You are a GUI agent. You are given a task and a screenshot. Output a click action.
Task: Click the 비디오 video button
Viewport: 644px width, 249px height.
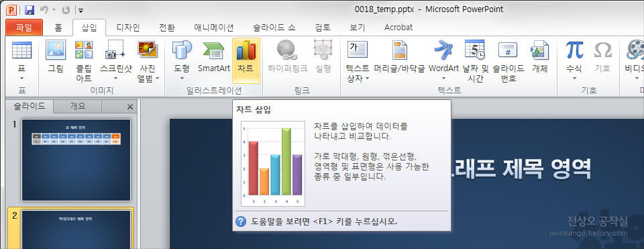pyautogui.click(x=635, y=61)
